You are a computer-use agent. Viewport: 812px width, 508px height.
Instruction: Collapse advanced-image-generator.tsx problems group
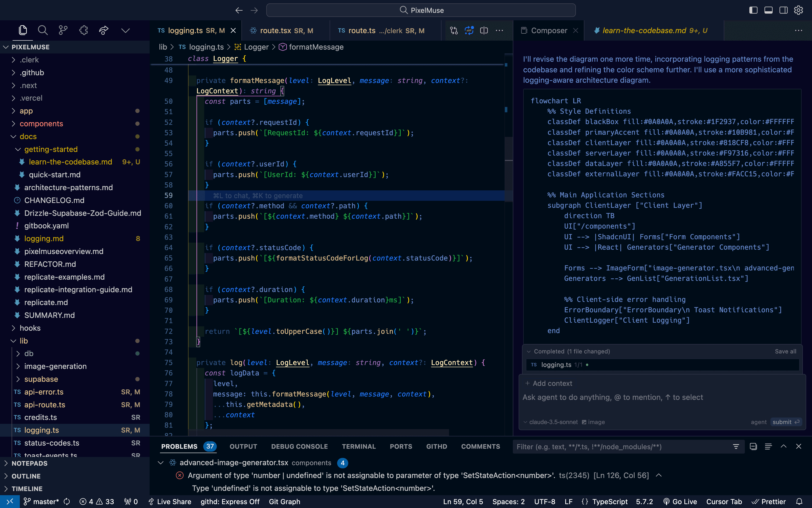161,463
